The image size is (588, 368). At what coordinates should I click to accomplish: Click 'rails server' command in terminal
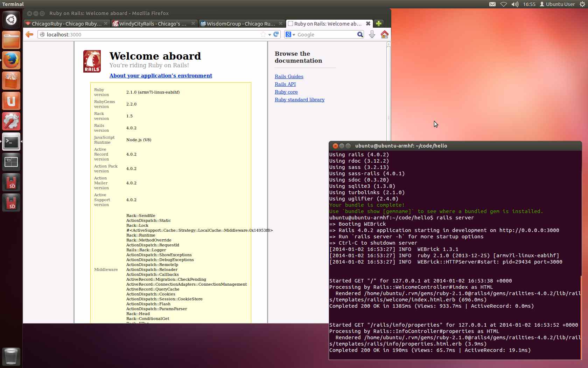click(x=455, y=218)
